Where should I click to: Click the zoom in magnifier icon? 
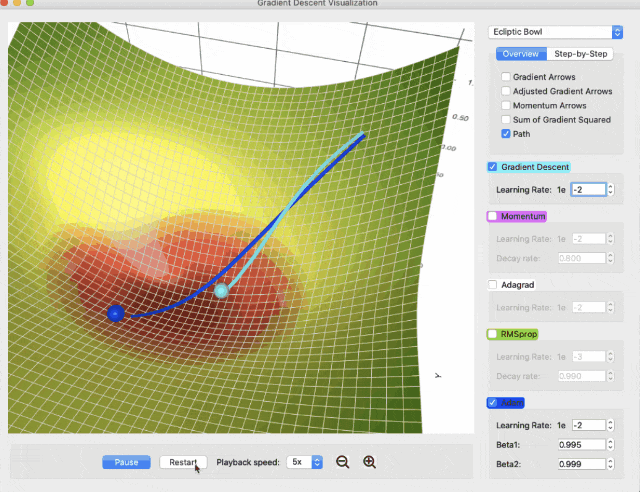369,462
